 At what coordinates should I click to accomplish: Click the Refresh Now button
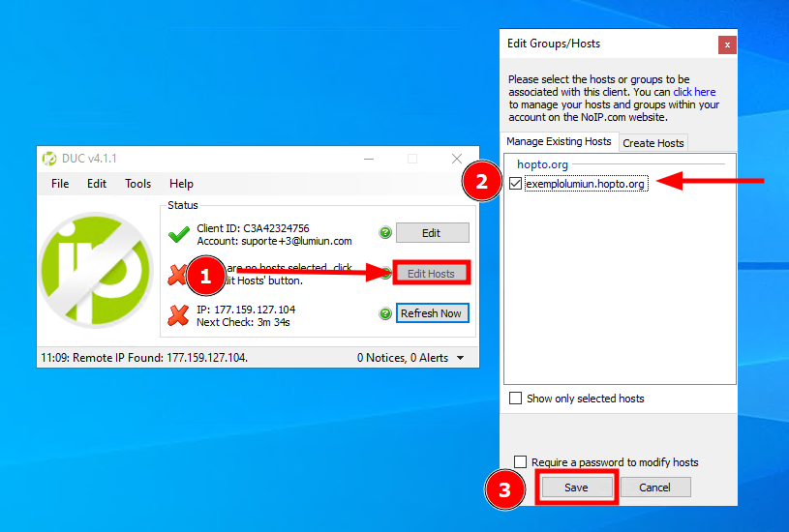click(432, 313)
